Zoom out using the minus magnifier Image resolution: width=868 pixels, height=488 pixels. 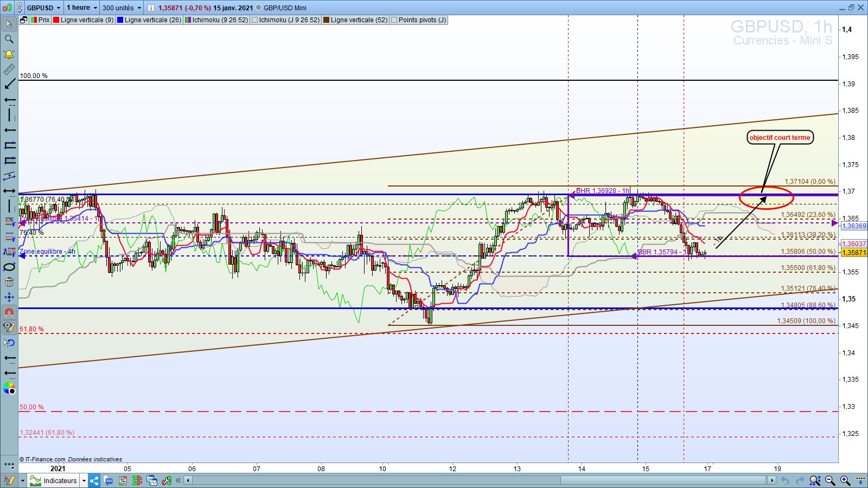click(830, 480)
